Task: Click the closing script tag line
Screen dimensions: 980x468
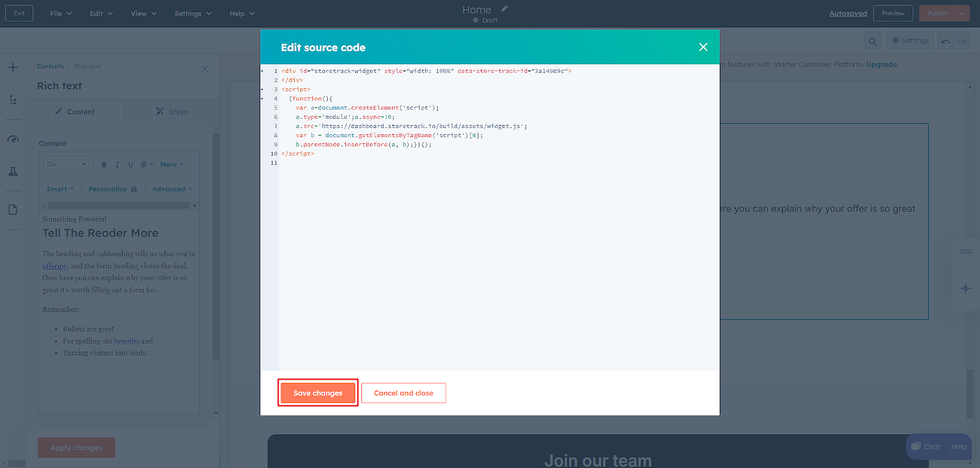Action: (x=298, y=154)
